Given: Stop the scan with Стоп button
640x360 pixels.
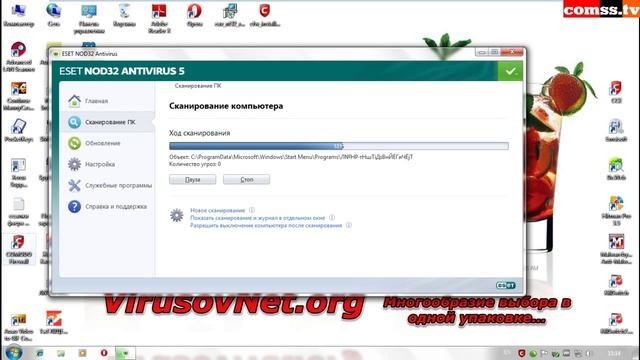Looking at the screenshot, I should click(x=246, y=180).
